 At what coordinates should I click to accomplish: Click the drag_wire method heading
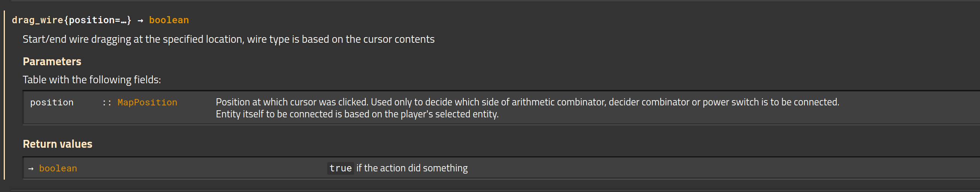(x=100, y=20)
